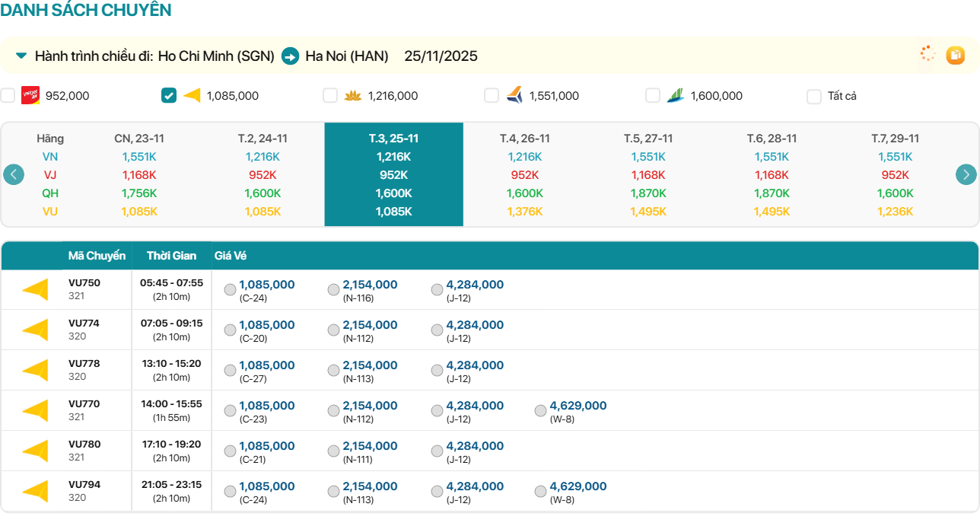The image size is (980, 526).
Task: Check the "Tất cả" checkbox
Action: pyautogui.click(x=814, y=96)
